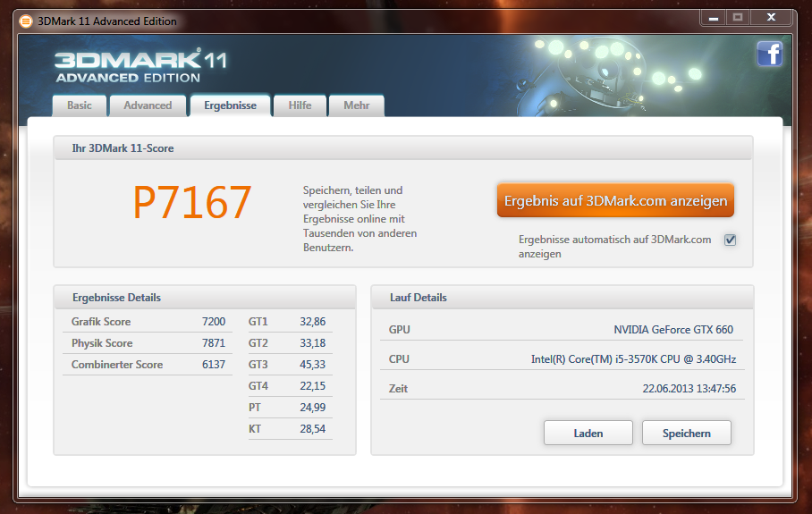Click the Ergebnisse Details header
The image size is (812, 514).
click(x=116, y=298)
